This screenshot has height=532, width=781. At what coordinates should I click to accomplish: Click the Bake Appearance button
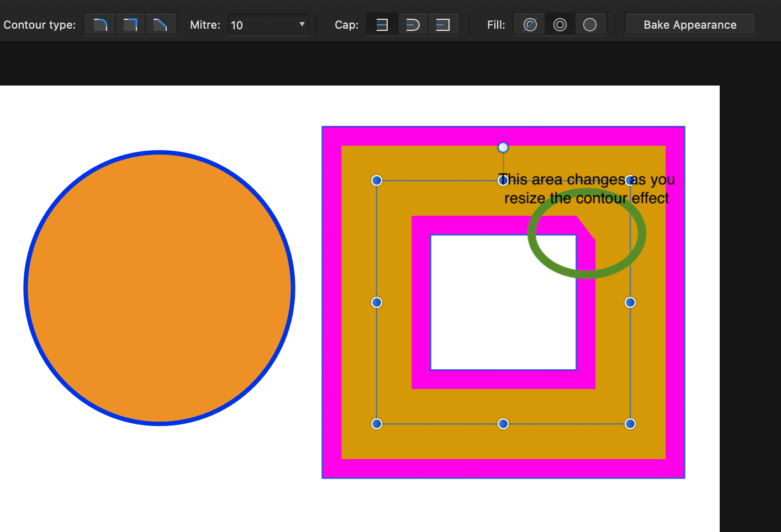point(690,25)
